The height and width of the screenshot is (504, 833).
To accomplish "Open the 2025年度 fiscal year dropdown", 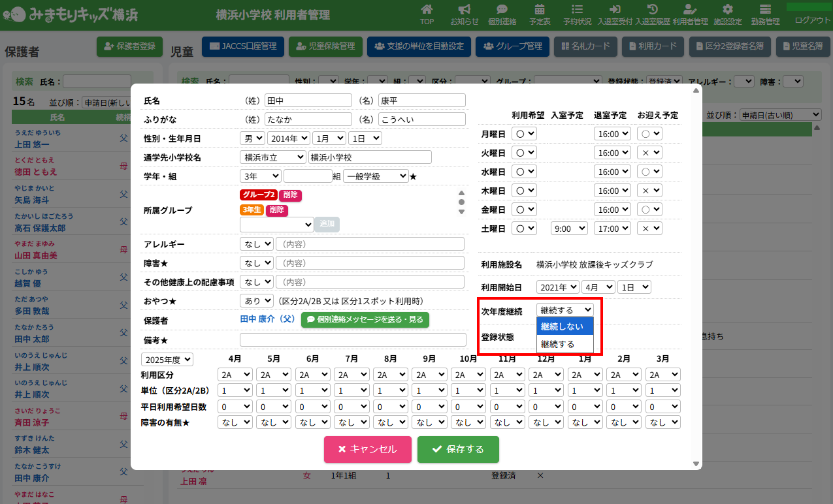I will (x=169, y=360).
